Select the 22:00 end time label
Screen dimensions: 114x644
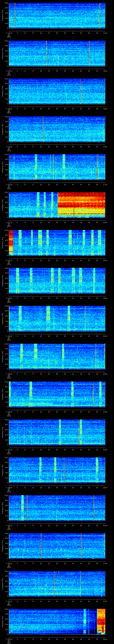(x=105, y=223)
